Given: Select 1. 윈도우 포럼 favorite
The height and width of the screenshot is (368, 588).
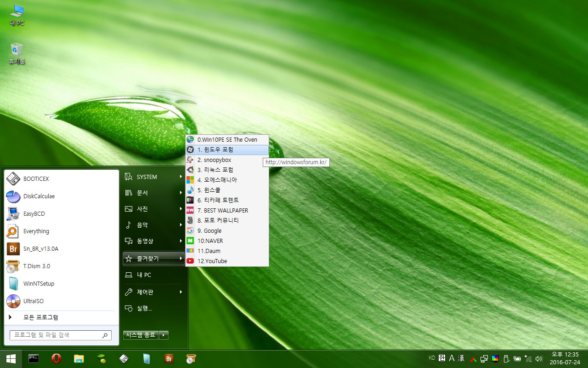Looking at the screenshot, I should 227,149.
